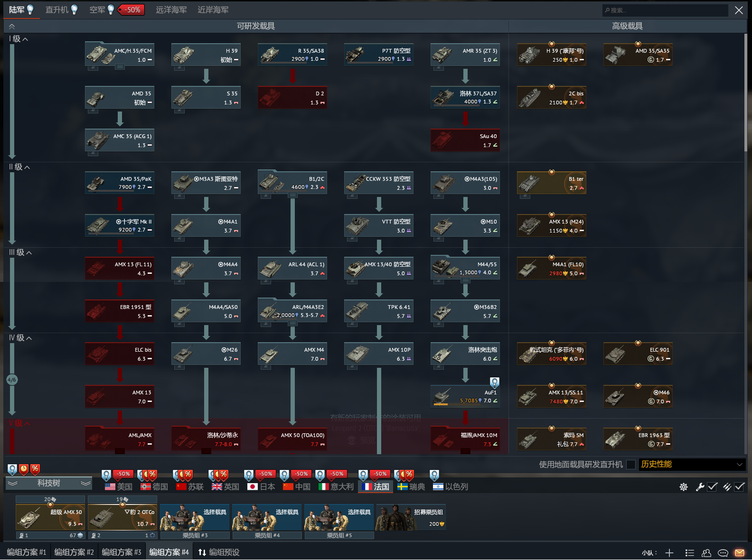The width and height of the screenshot is (752, 560).
Task: Collapse the V 级 rank section
Action: click(x=19, y=423)
